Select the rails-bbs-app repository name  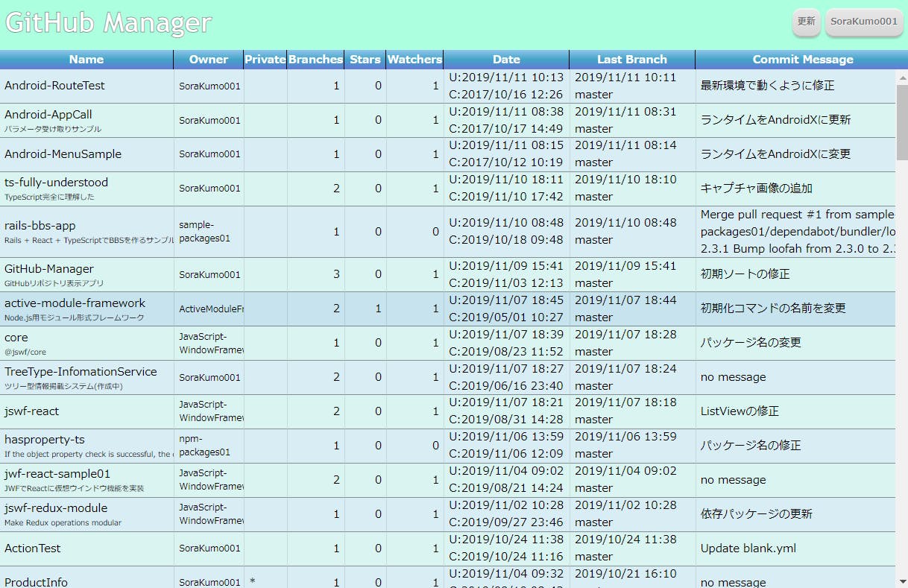click(40, 226)
